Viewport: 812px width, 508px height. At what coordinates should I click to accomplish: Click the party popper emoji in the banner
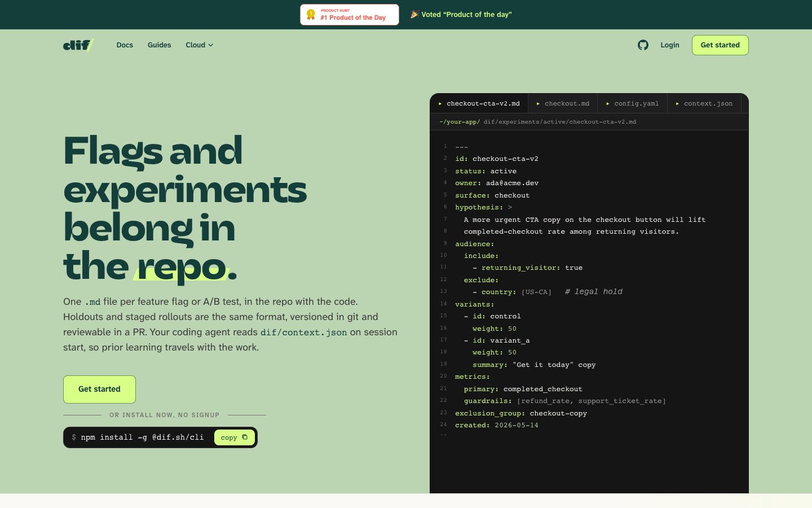click(x=414, y=14)
